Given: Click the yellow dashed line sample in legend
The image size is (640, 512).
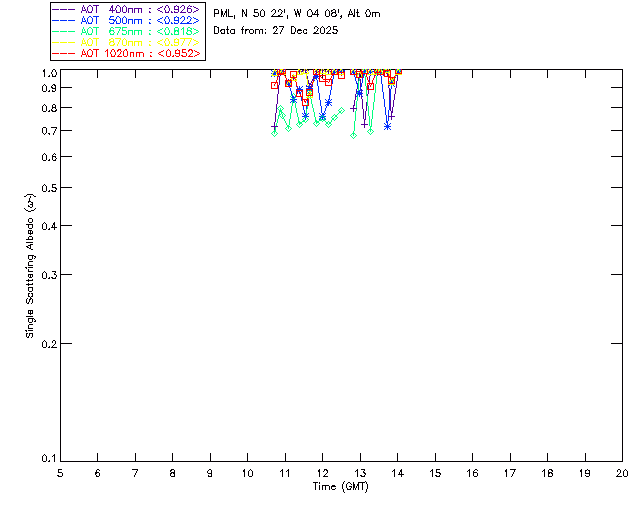Looking at the screenshot, I should pyautogui.click(x=64, y=42).
